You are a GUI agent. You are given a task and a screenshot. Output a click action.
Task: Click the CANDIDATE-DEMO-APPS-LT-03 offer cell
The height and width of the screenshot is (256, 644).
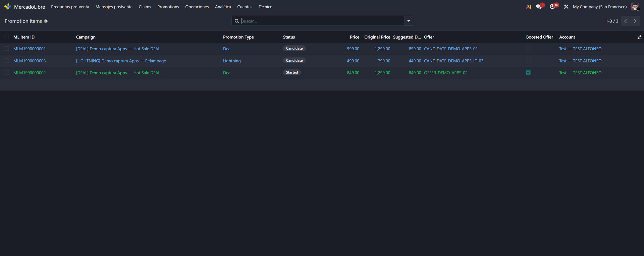453,61
